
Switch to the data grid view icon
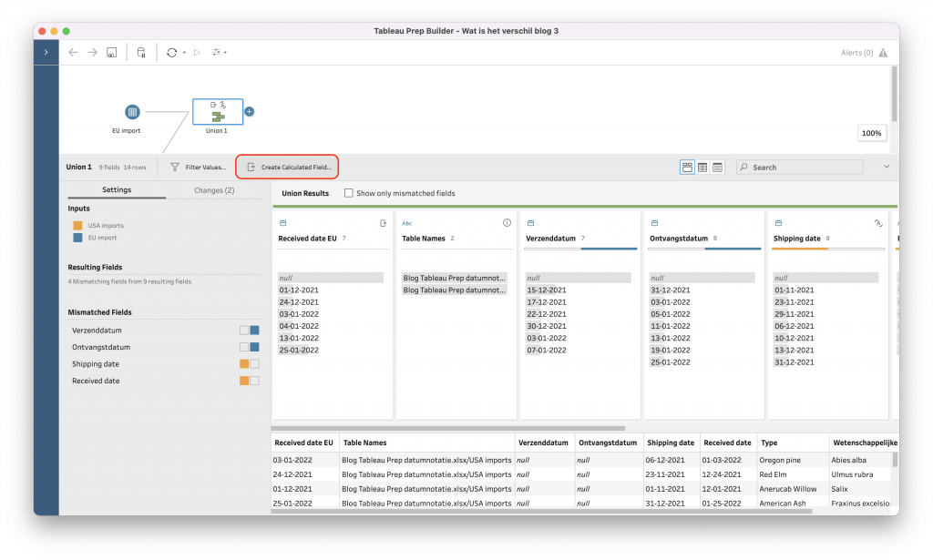(x=702, y=168)
